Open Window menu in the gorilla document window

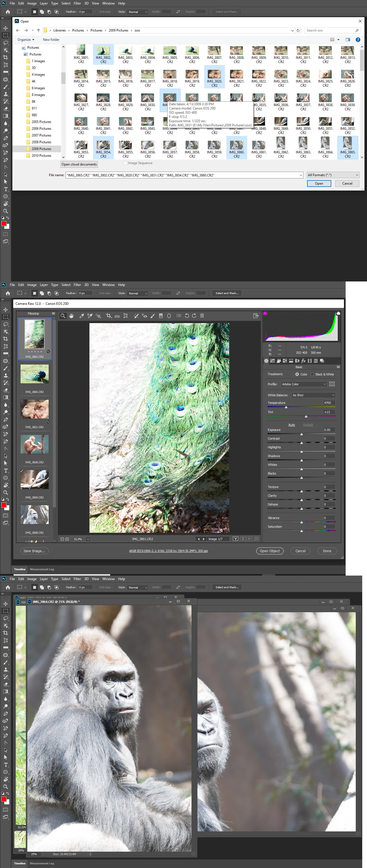coord(109,579)
